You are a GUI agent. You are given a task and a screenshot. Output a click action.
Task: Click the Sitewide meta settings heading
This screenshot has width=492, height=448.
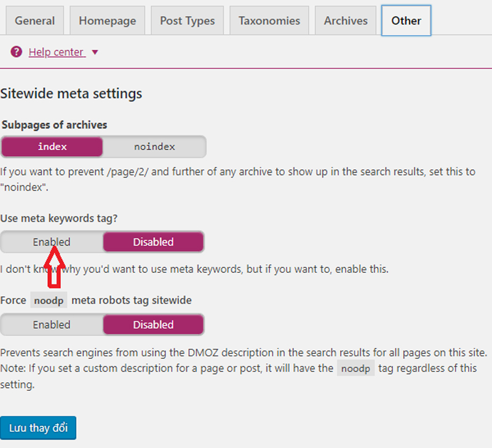tap(71, 94)
